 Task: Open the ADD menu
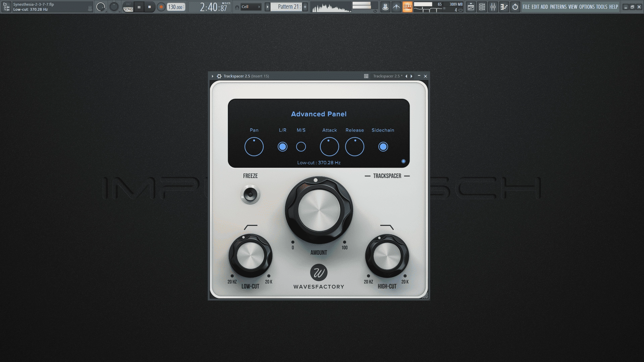pos(544,7)
